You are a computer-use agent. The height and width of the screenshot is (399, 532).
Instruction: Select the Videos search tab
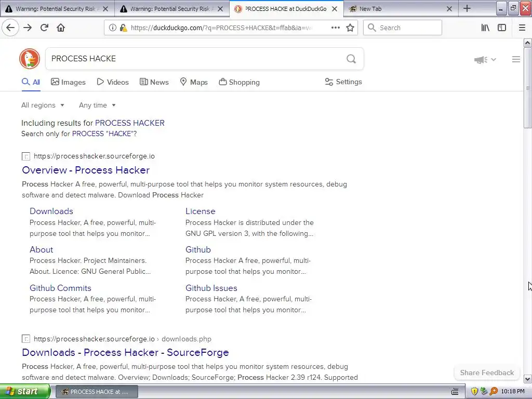click(113, 82)
